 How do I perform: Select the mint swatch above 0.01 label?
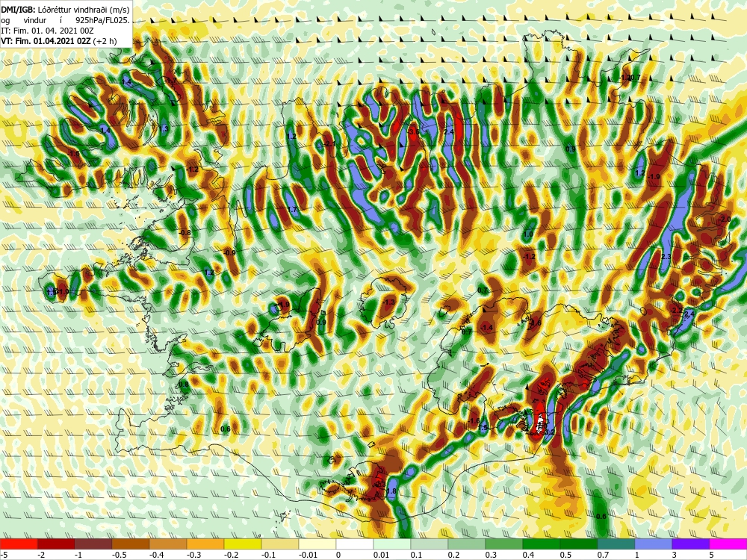[x=392, y=544]
